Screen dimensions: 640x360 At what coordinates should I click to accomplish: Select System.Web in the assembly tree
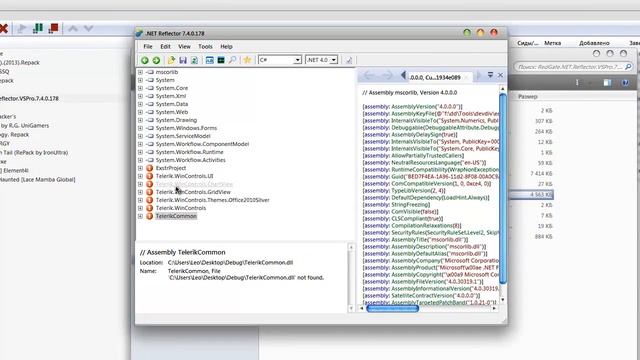coord(172,112)
